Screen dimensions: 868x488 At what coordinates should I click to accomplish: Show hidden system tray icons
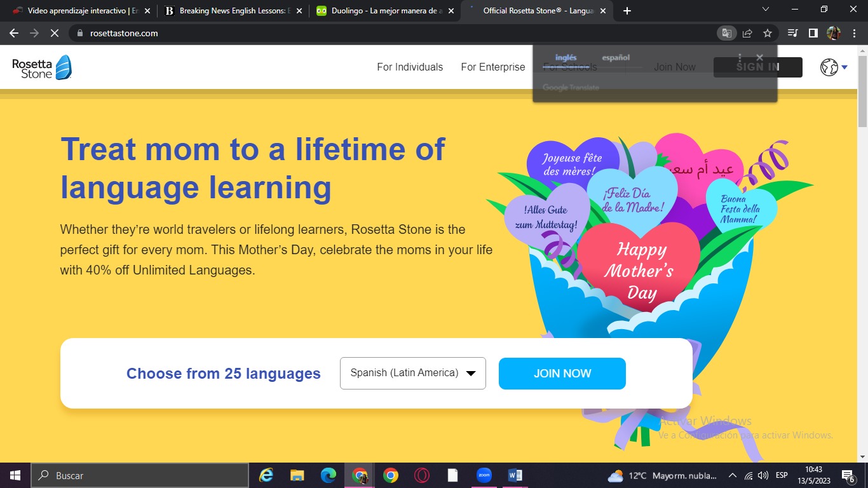[x=732, y=475]
